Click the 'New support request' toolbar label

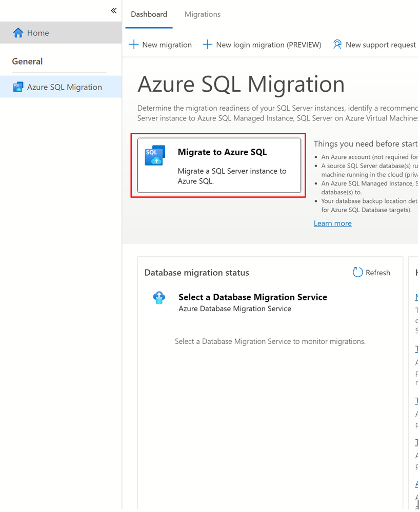[381, 45]
